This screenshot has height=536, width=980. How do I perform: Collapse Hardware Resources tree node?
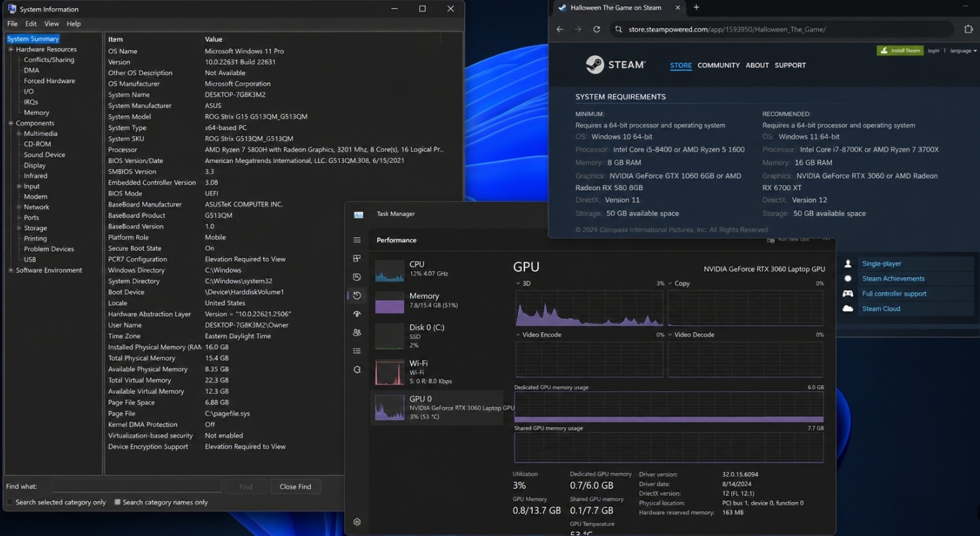click(11, 49)
